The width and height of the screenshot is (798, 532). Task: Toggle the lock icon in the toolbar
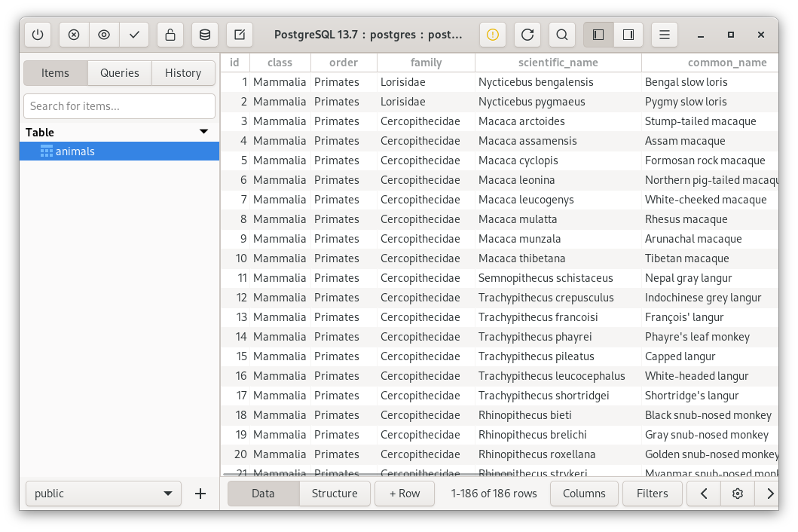click(x=170, y=35)
